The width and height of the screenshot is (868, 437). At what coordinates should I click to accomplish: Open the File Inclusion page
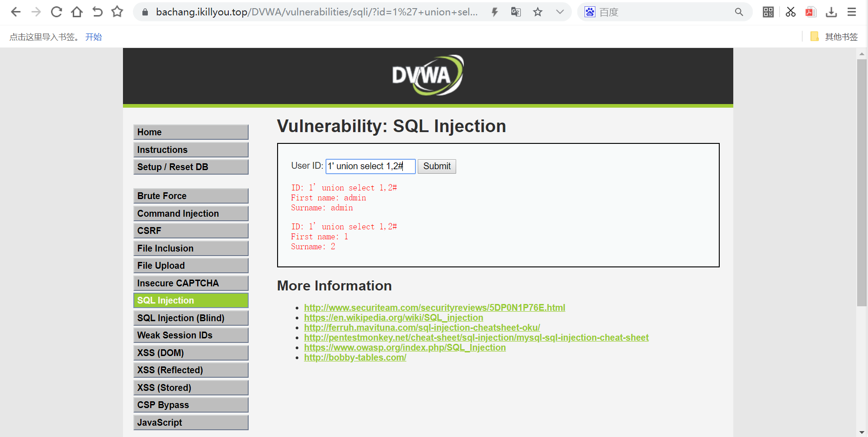[x=191, y=248]
